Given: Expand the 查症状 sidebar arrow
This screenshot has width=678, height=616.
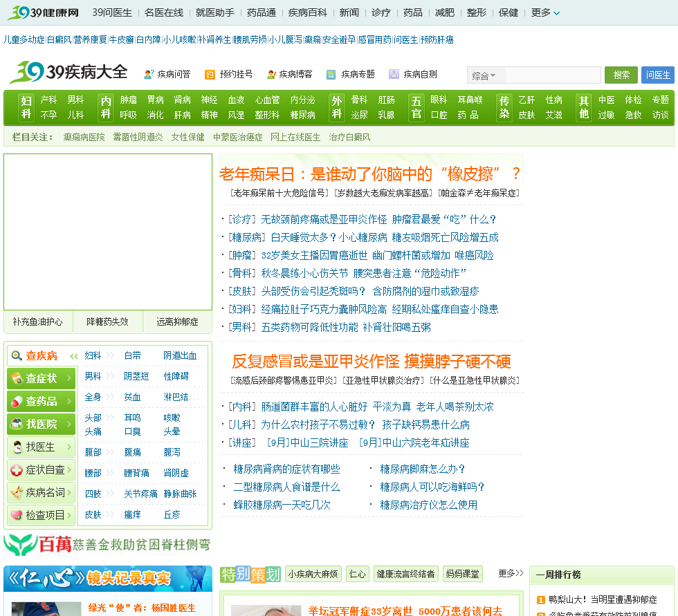Looking at the screenshot, I should click(69, 378).
